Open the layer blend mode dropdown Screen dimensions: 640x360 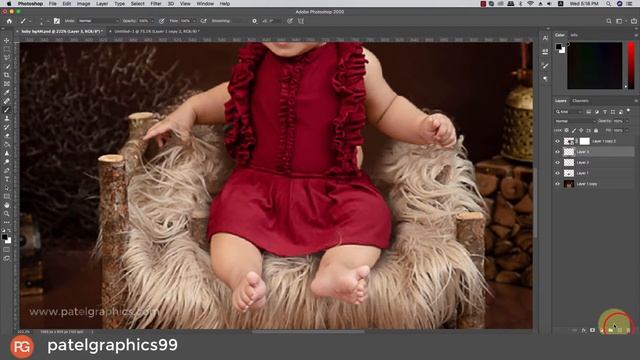(575, 121)
